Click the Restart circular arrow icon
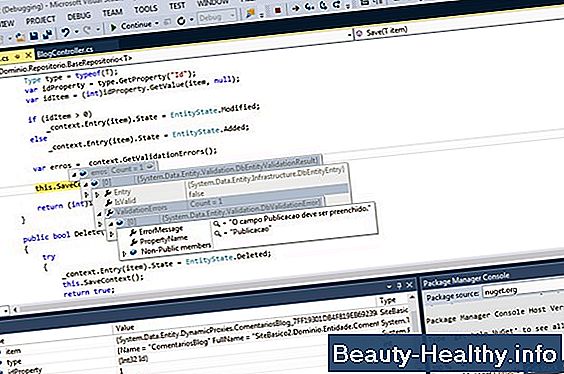Image resolution: width=564 pixels, height=374 pixels. (x=181, y=21)
